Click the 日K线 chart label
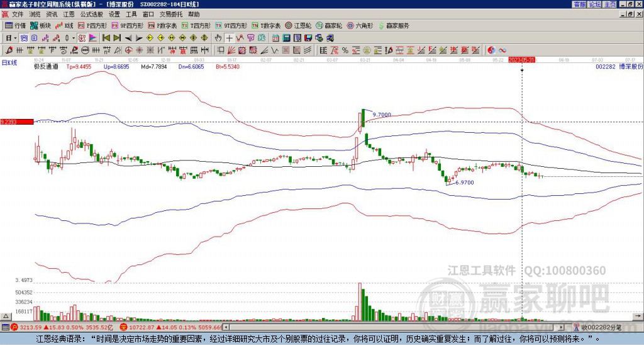644x345 pixels. click(x=9, y=63)
